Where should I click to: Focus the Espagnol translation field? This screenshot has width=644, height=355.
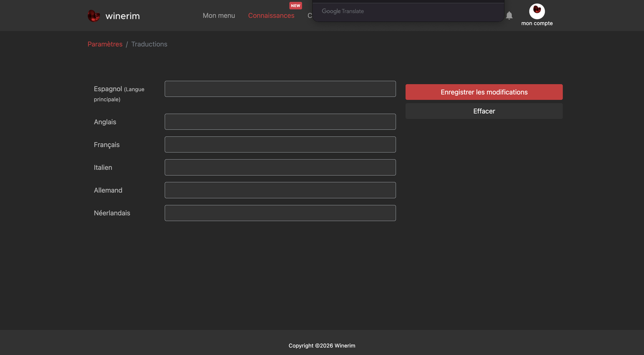280,89
